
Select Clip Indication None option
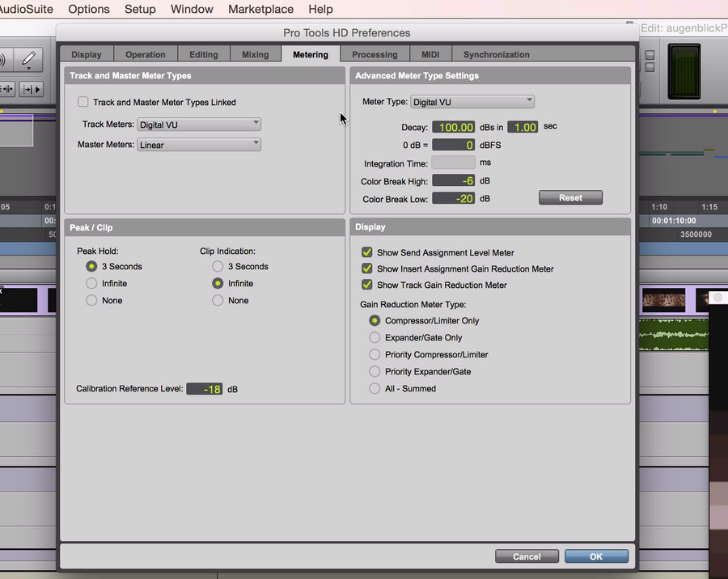[218, 301]
